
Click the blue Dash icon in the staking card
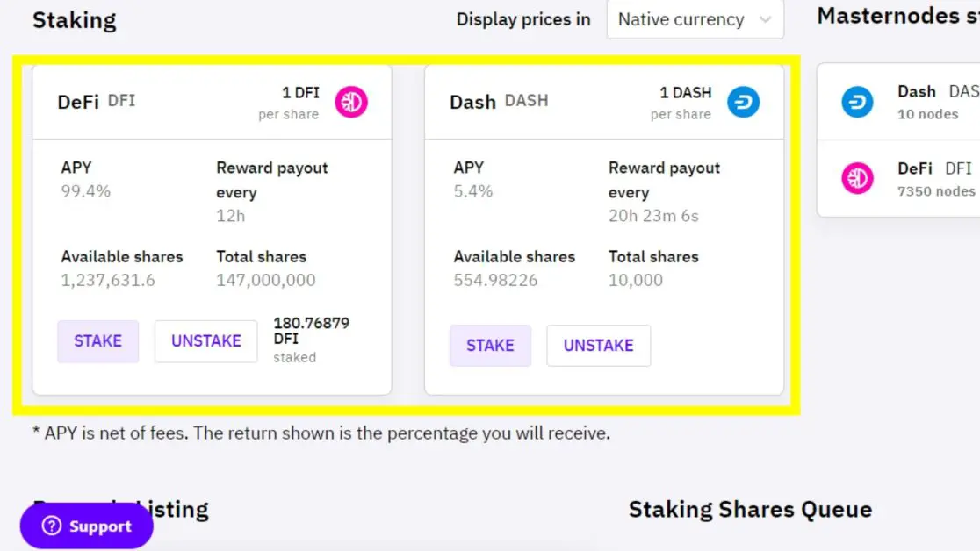pos(743,102)
